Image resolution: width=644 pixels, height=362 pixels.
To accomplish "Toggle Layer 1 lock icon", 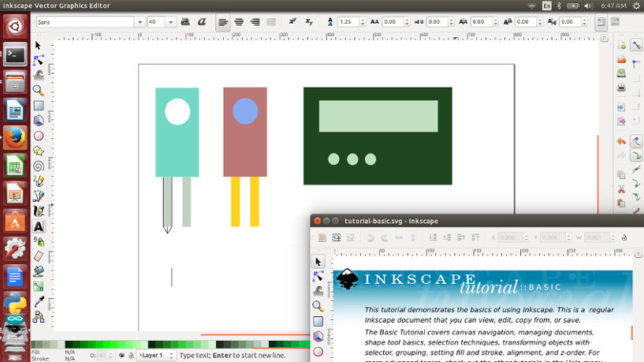I will [x=131, y=356].
